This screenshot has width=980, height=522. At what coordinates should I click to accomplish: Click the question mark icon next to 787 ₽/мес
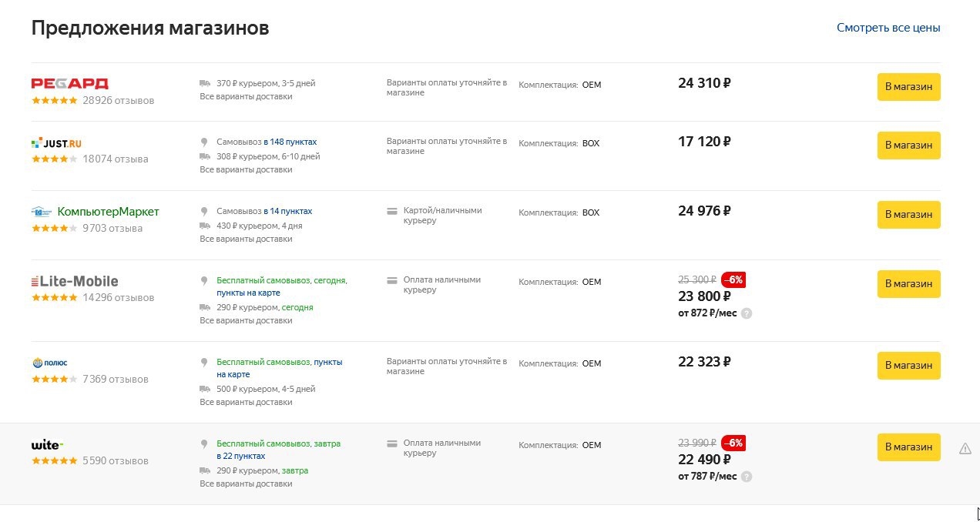746,477
